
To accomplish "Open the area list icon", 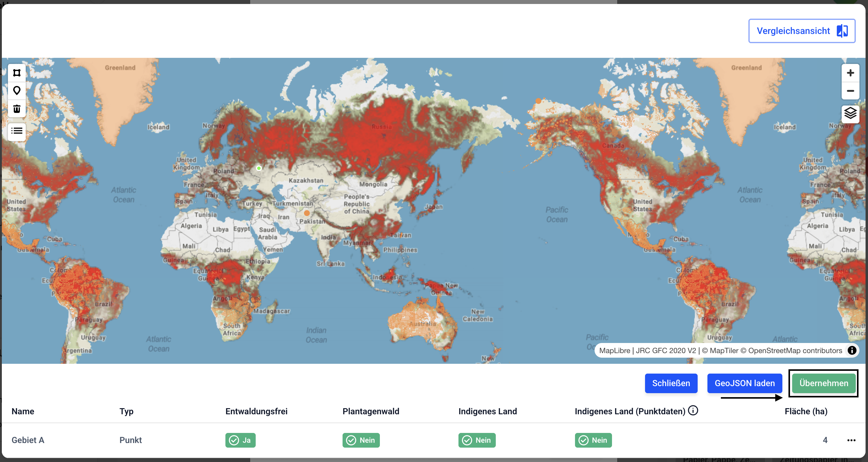I will pyautogui.click(x=17, y=131).
